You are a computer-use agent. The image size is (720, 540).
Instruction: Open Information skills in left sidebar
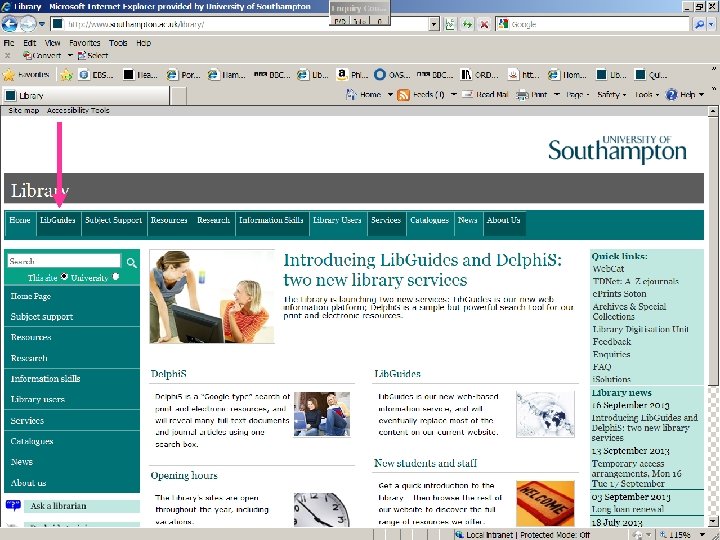tap(45, 378)
